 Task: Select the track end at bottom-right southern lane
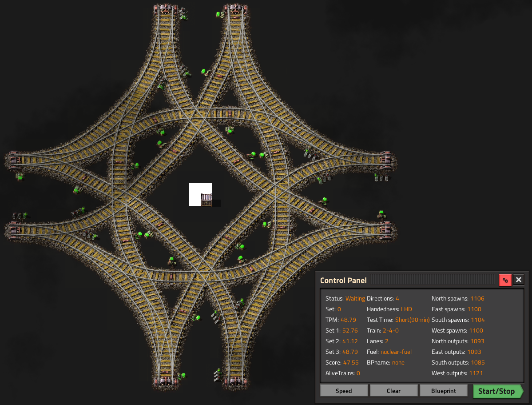pos(235,381)
